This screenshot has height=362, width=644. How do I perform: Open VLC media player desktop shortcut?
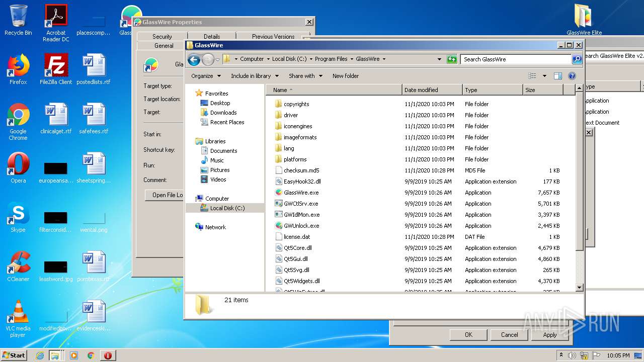pyautogui.click(x=18, y=319)
